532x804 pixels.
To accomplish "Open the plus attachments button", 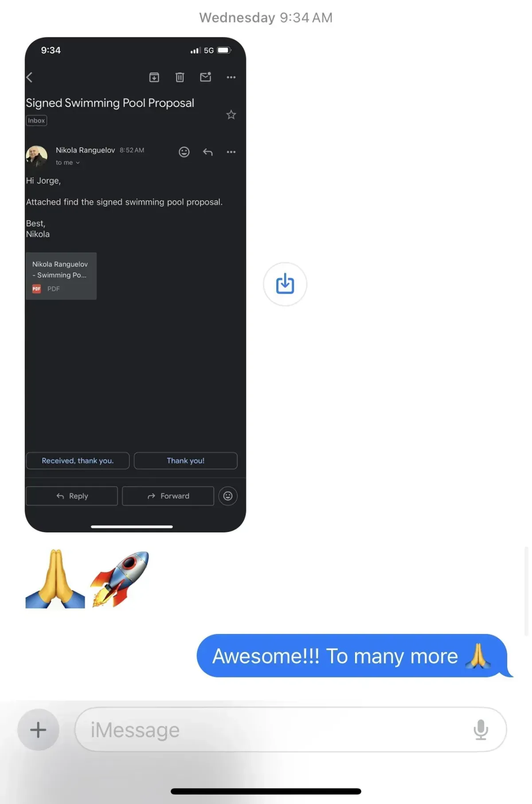I will [x=38, y=730].
